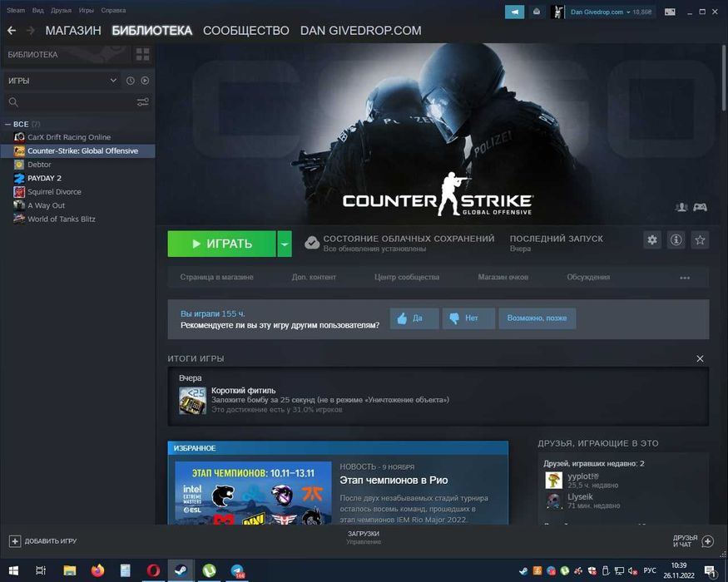The image size is (728, 582).
Task: Click the multiplayer friends icon on banner
Action: [681, 207]
